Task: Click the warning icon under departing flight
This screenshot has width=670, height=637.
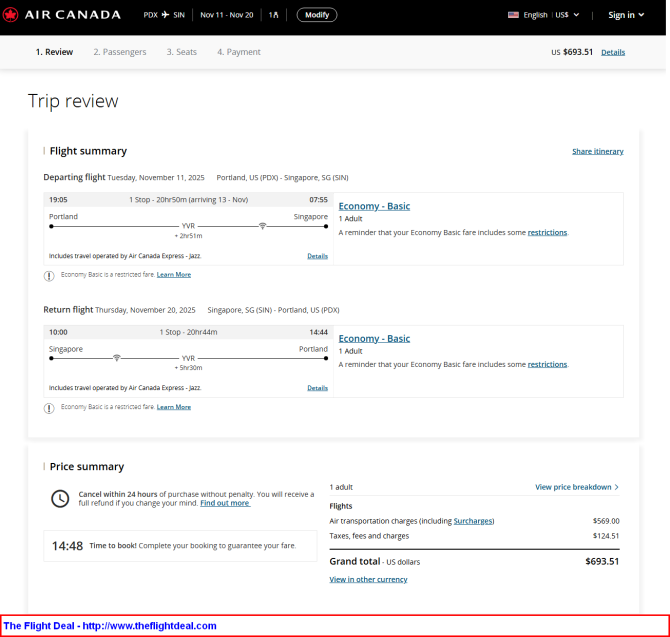Action: [49, 276]
